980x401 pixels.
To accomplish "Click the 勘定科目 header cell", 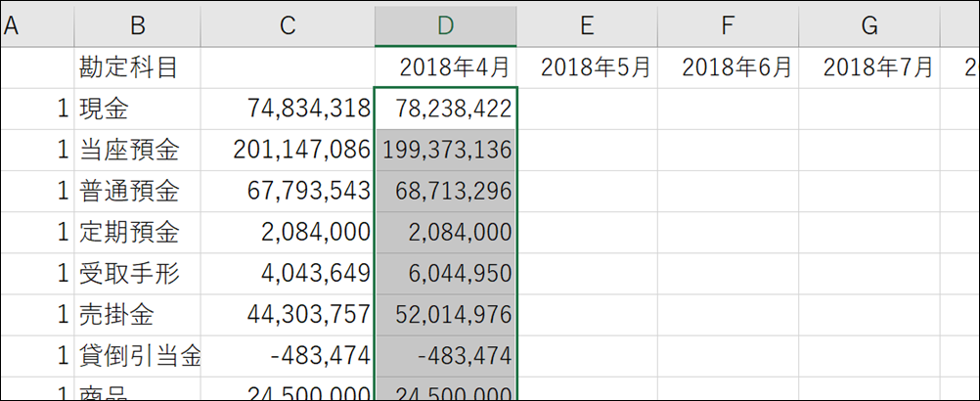I will tap(138, 67).
